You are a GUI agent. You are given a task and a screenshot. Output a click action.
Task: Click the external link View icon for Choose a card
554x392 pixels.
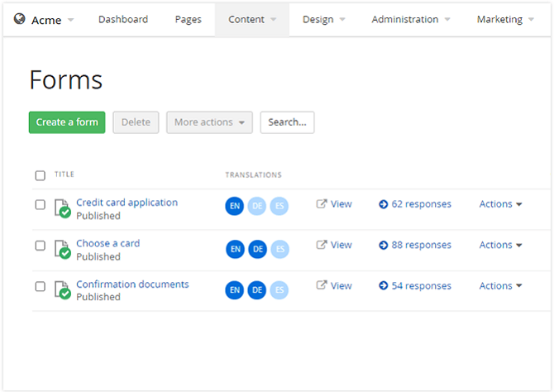322,245
